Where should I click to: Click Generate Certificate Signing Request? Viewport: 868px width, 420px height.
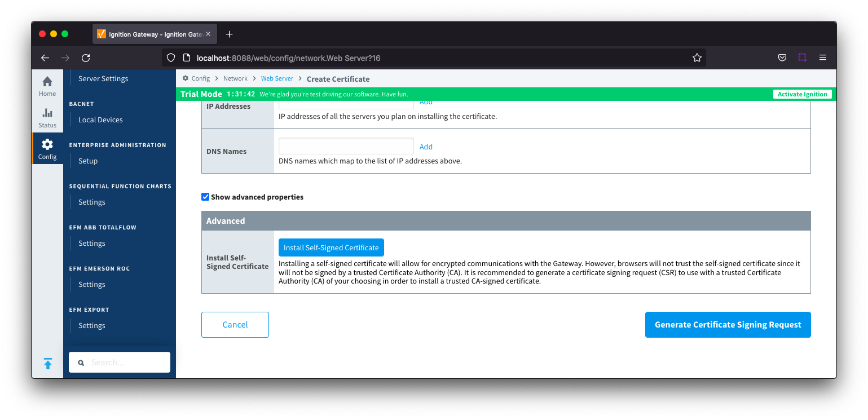(x=728, y=325)
